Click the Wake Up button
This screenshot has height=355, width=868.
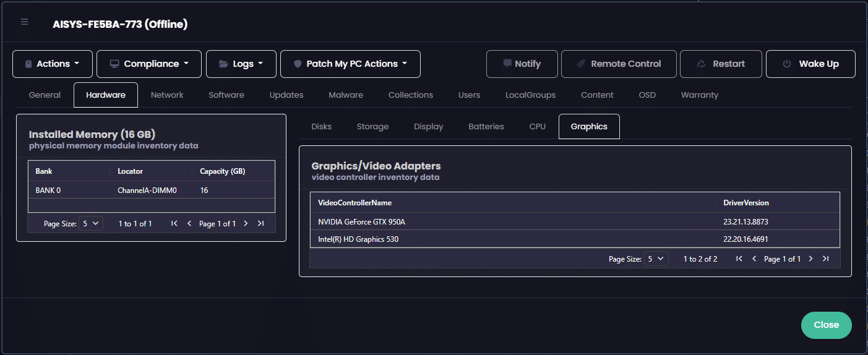[x=810, y=64]
